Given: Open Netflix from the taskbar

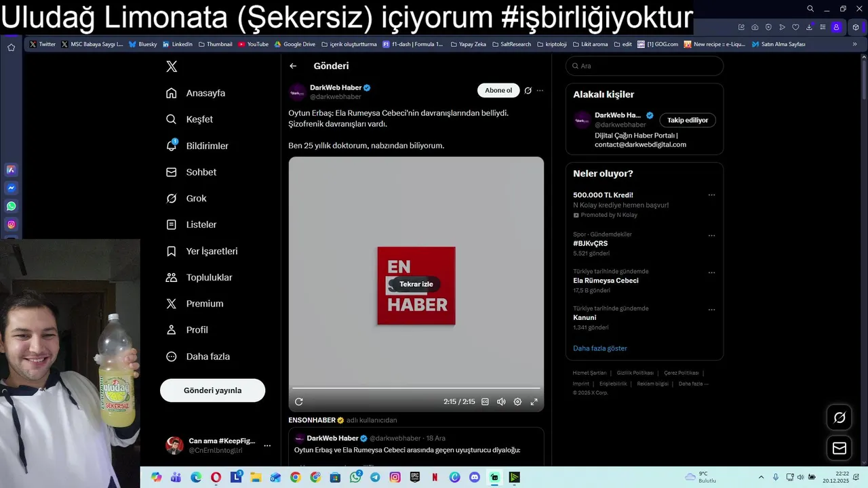Looking at the screenshot, I should click(435, 477).
